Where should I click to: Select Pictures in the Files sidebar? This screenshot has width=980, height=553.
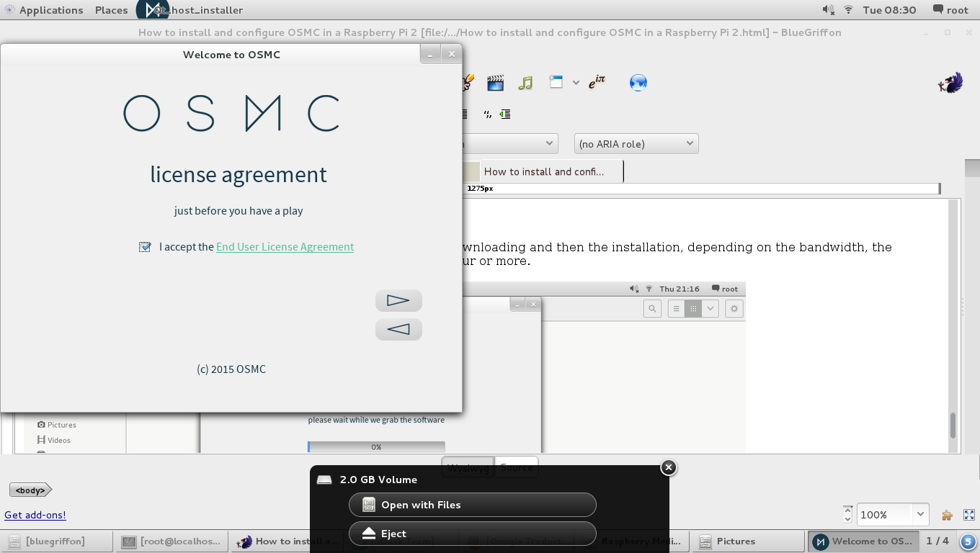pos(57,425)
